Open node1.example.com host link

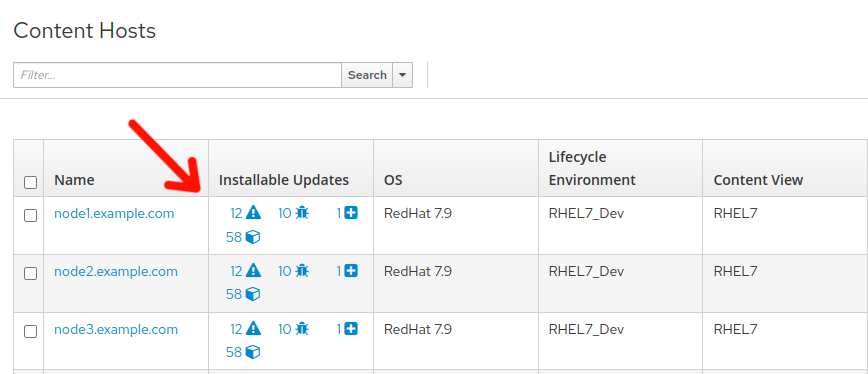[x=114, y=213]
